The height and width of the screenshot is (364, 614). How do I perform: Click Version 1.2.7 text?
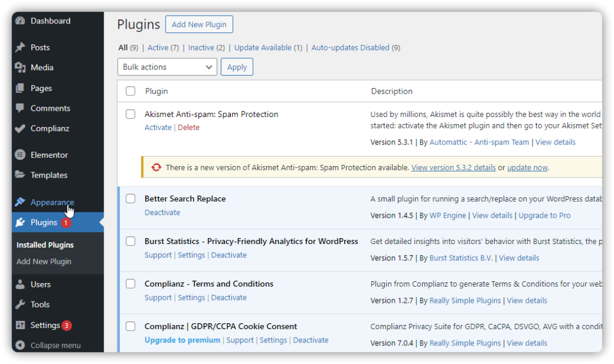point(392,301)
